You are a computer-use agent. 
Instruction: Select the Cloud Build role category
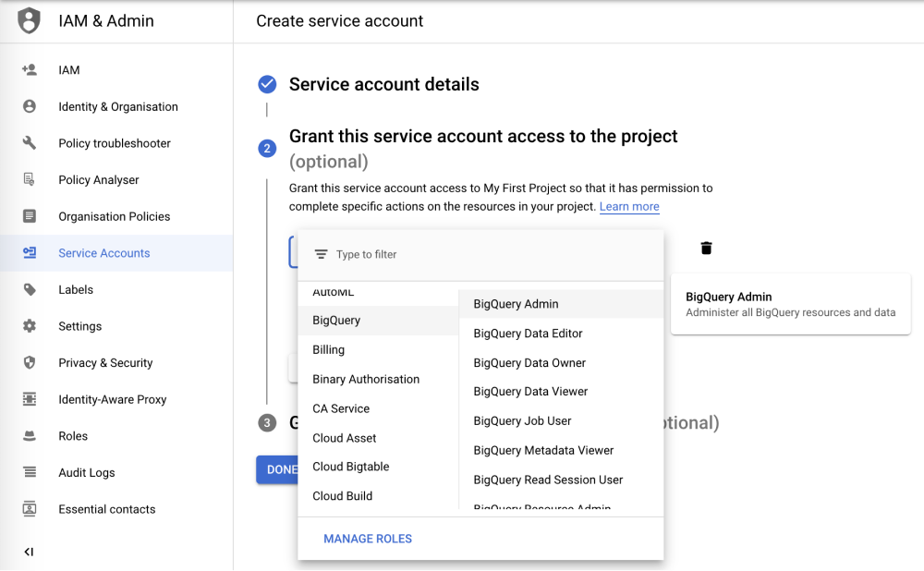[x=342, y=496]
